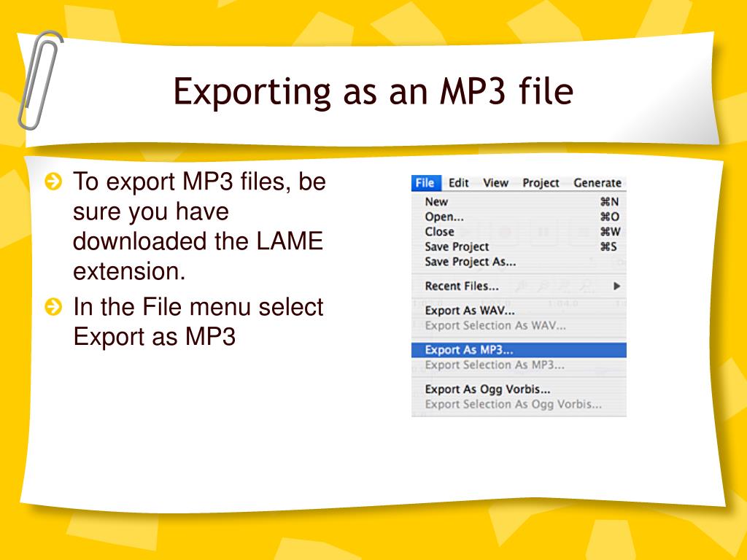This screenshot has height=560, width=747.
Task: Choose the Close menu entry
Action: [519, 232]
